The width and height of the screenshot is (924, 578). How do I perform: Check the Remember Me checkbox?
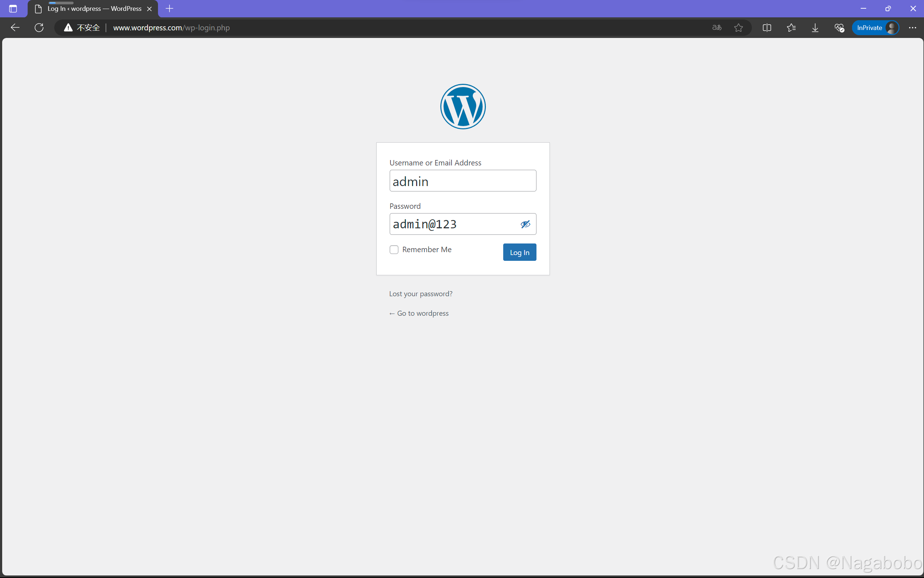click(394, 250)
